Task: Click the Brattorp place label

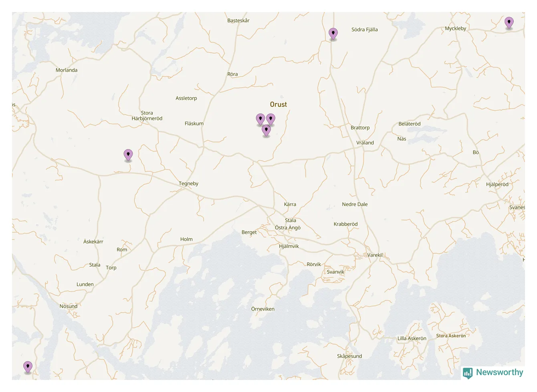Action: coord(360,128)
